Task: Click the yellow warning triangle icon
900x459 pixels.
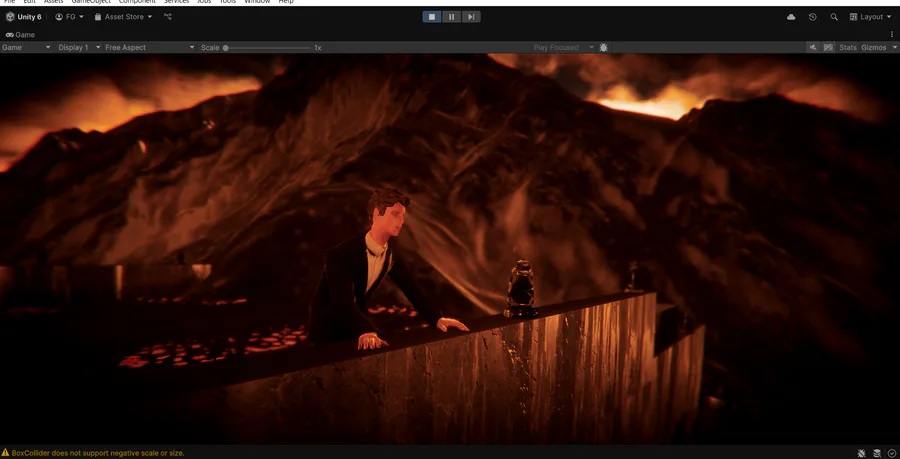Action: point(5,453)
